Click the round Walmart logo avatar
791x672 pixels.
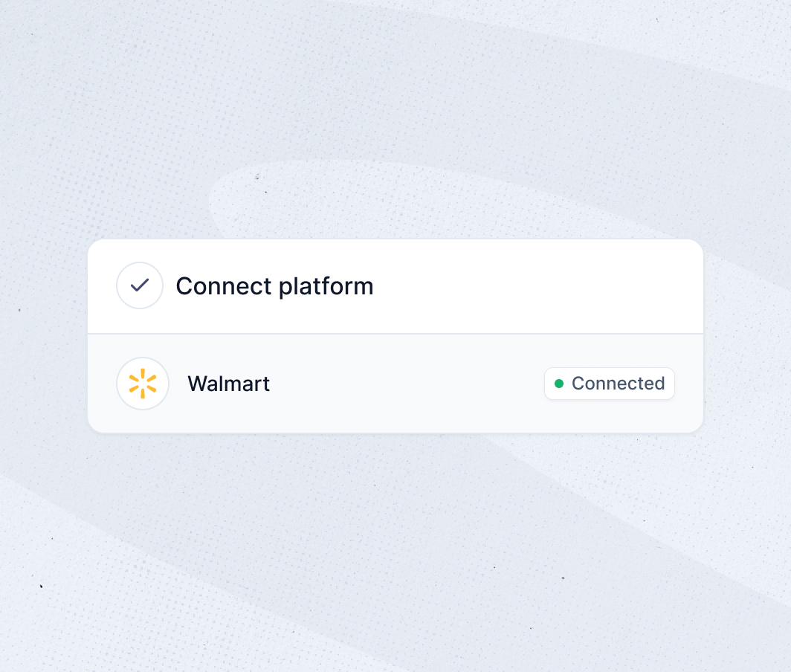(x=143, y=384)
